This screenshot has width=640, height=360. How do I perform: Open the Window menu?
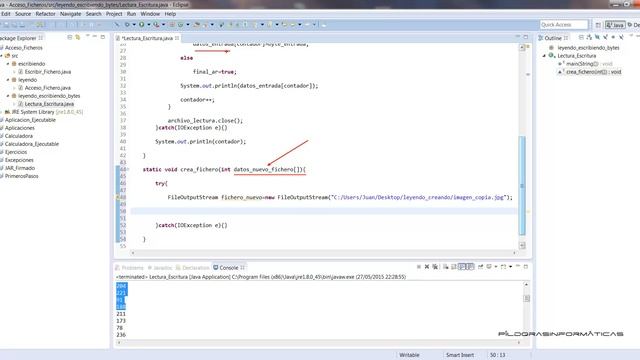[x=150, y=13]
